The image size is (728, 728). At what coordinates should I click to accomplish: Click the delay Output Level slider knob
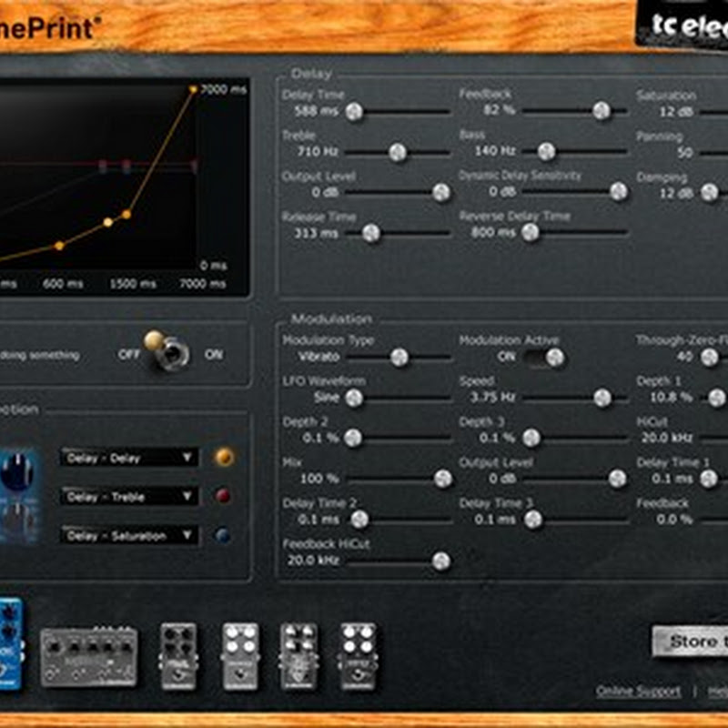click(x=441, y=192)
